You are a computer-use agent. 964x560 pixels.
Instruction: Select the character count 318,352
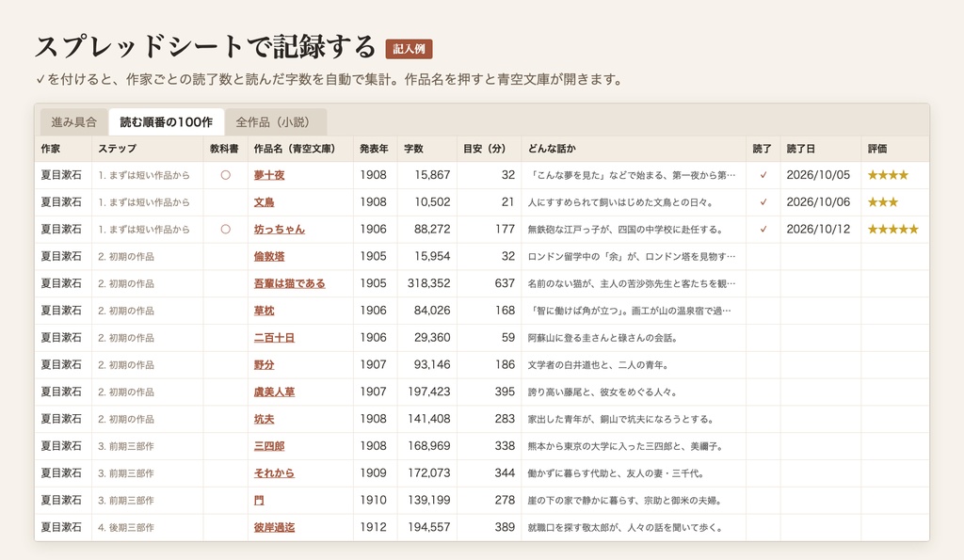pos(428,283)
